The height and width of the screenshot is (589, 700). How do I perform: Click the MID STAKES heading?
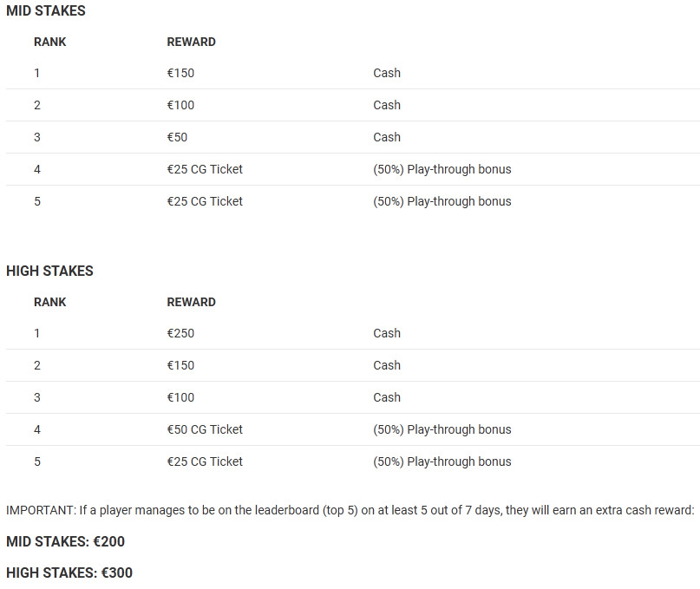[45, 10]
